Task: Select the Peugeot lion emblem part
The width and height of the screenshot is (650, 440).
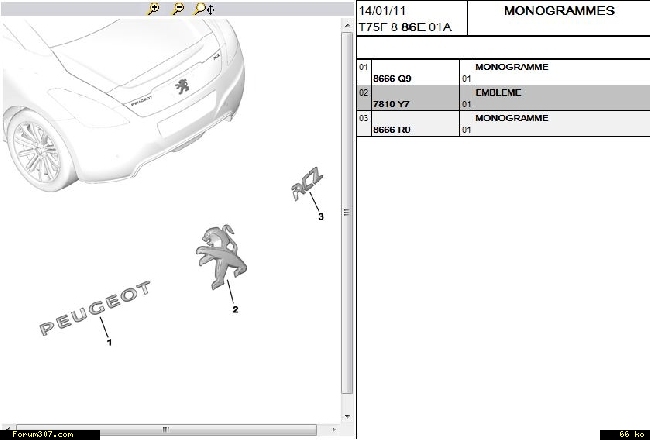Action: (x=224, y=258)
